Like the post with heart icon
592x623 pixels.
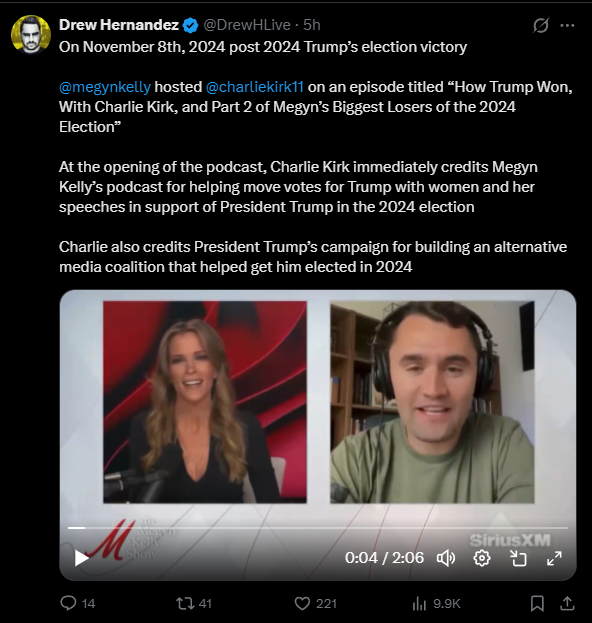(x=302, y=604)
